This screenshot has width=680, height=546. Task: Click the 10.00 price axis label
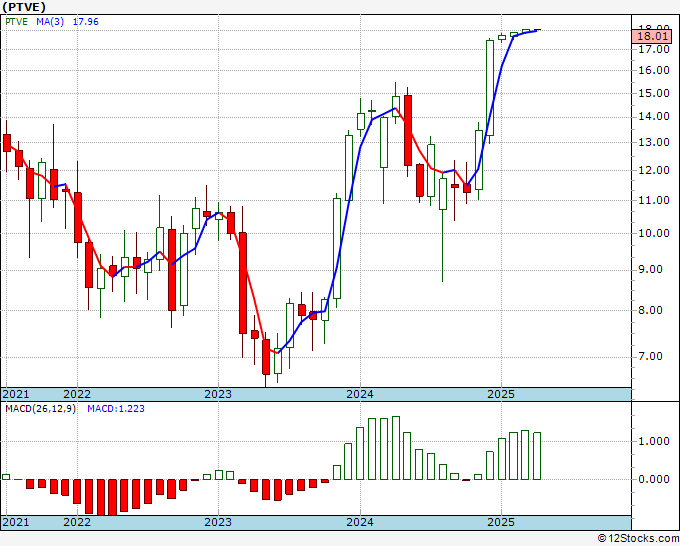tap(654, 233)
